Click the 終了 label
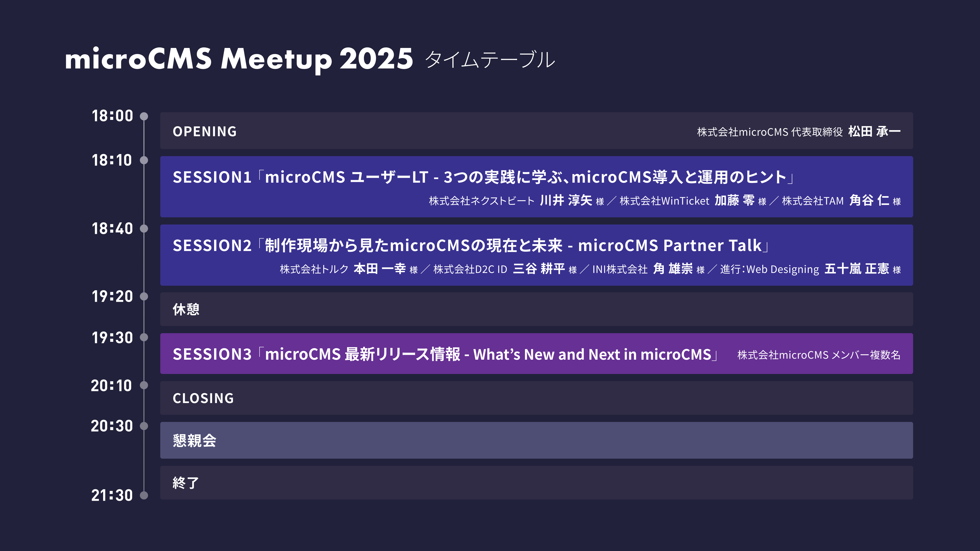 coord(186,483)
